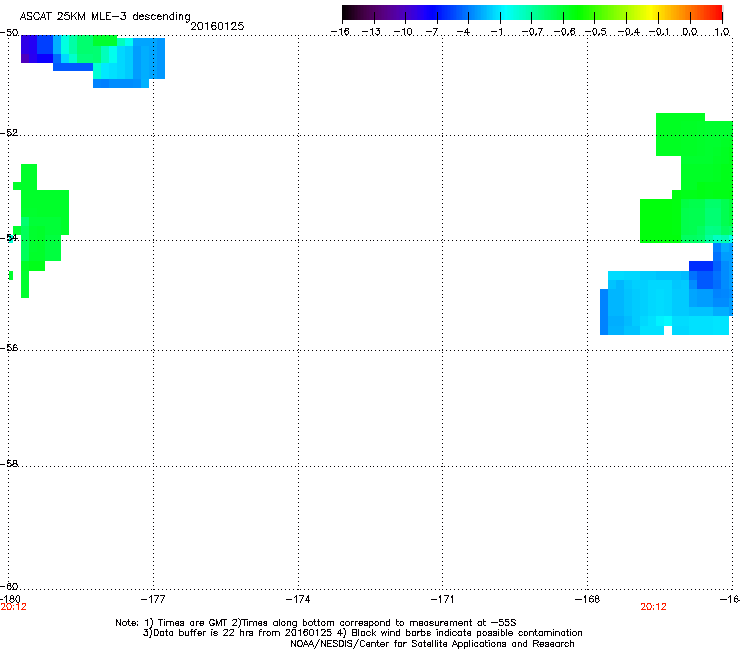Click the '-13' color scale label
740x650 pixels.
coord(371,32)
